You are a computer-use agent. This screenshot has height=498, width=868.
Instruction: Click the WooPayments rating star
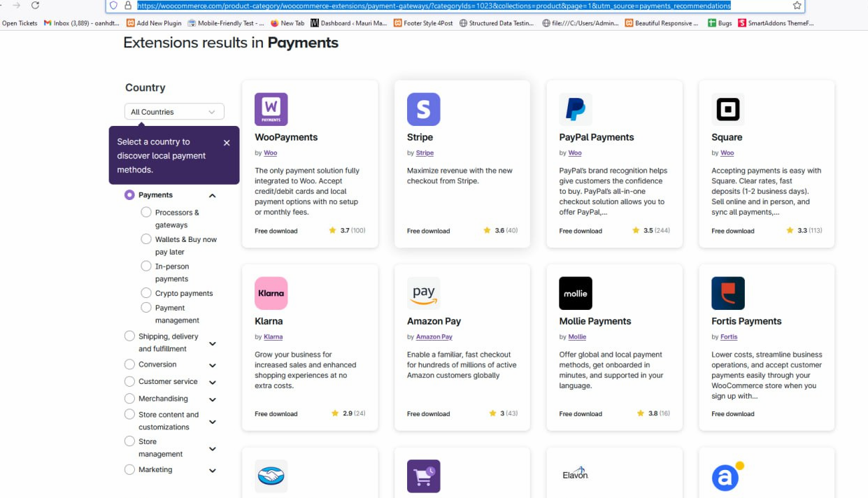(333, 231)
